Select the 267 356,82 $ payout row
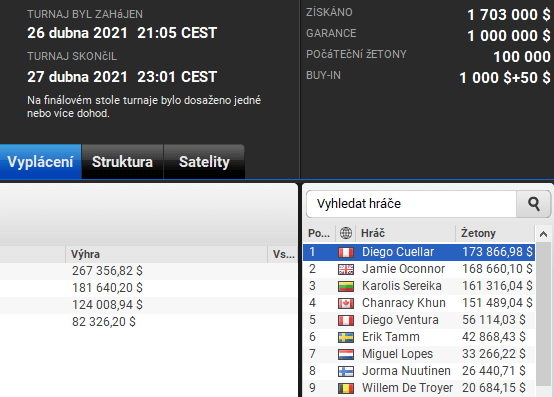554x397 pixels. [x=148, y=271]
